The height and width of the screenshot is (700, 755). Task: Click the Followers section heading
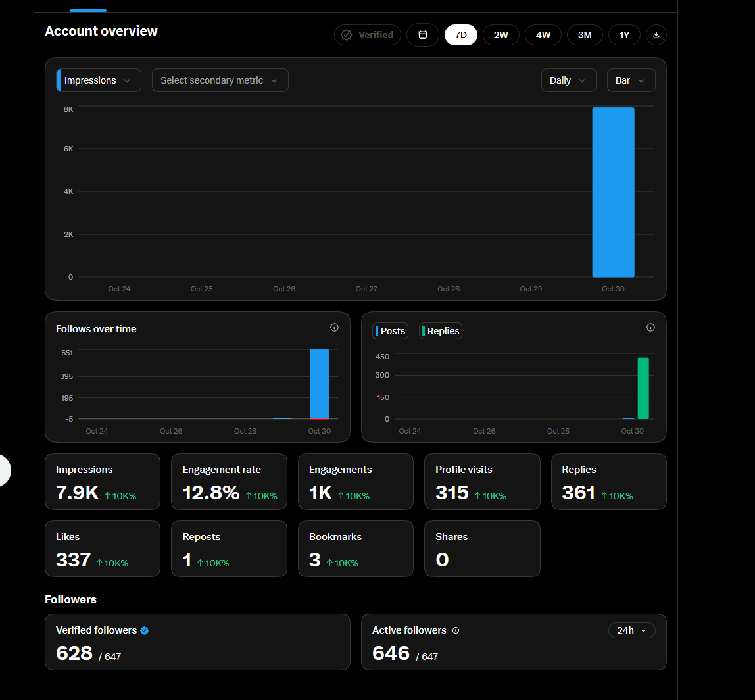click(71, 599)
